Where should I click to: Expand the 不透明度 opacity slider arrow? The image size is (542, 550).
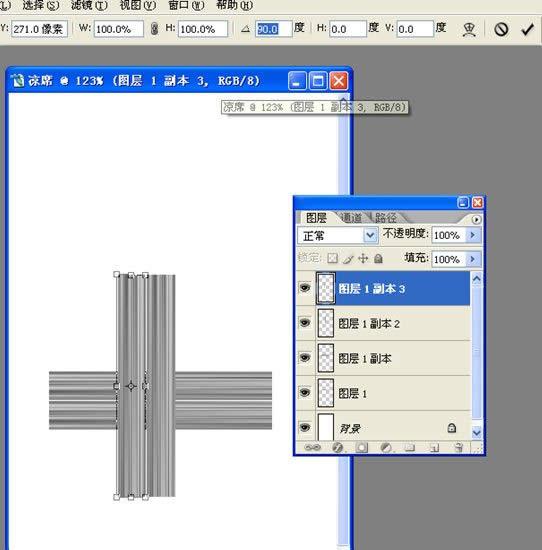click(x=473, y=235)
